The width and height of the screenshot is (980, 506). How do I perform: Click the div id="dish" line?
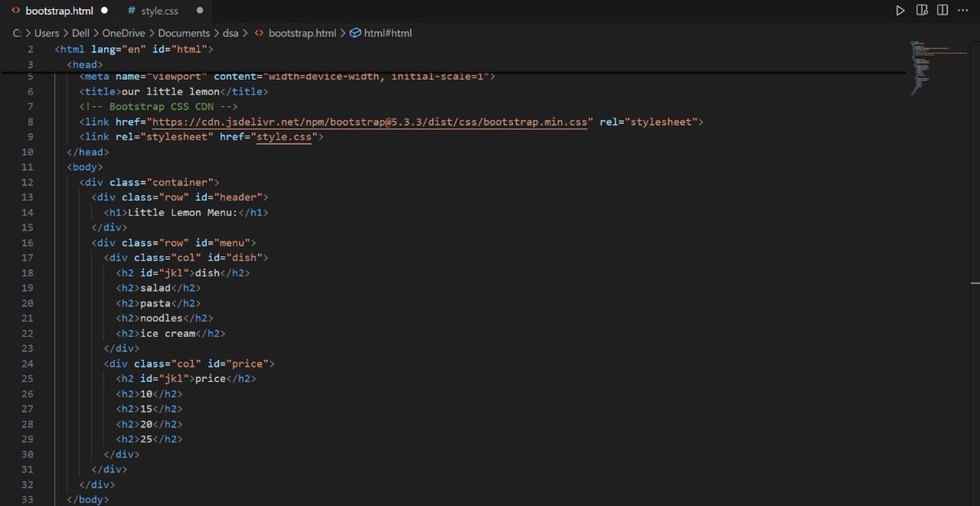186,258
